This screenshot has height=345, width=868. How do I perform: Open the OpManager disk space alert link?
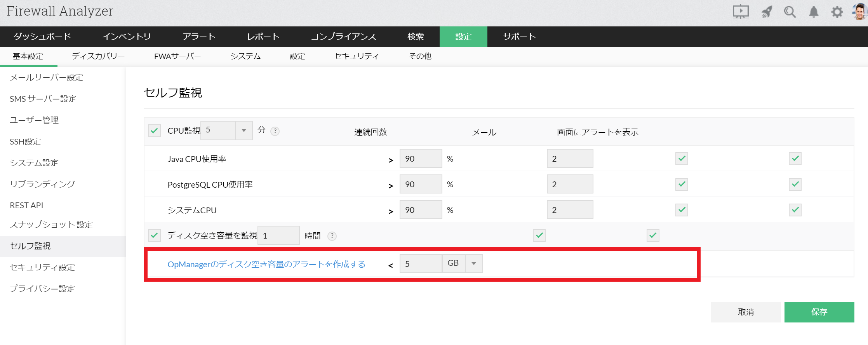(266, 264)
